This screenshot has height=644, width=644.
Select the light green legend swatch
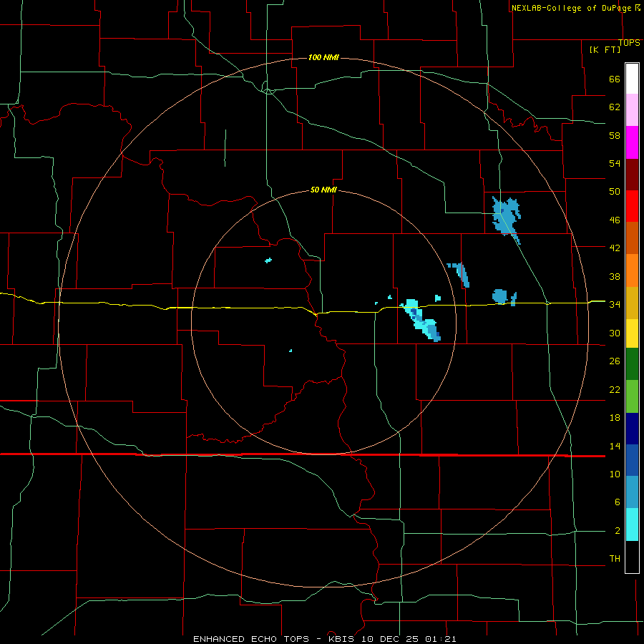[x=632, y=396]
